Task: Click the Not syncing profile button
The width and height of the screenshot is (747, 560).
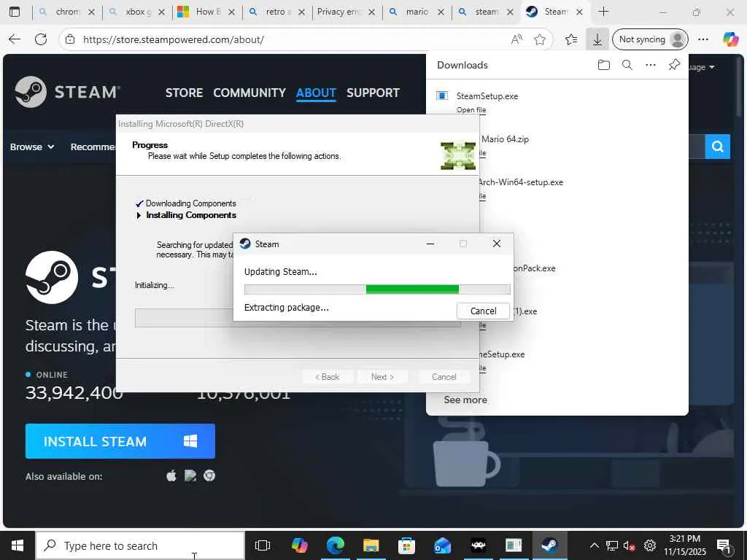Action: coord(650,39)
